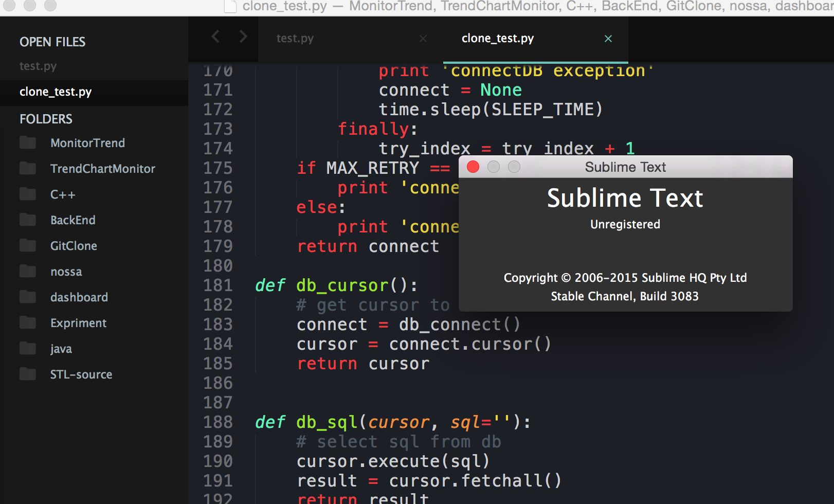The image size is (834, 504).
Task: Close the clone_test.py tab
Action: click(608, 39)
